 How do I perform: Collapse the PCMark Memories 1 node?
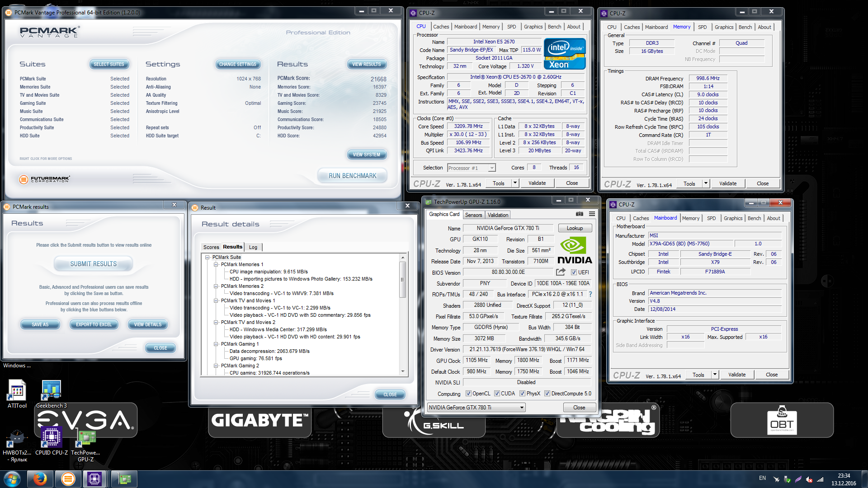coord(216,264)
